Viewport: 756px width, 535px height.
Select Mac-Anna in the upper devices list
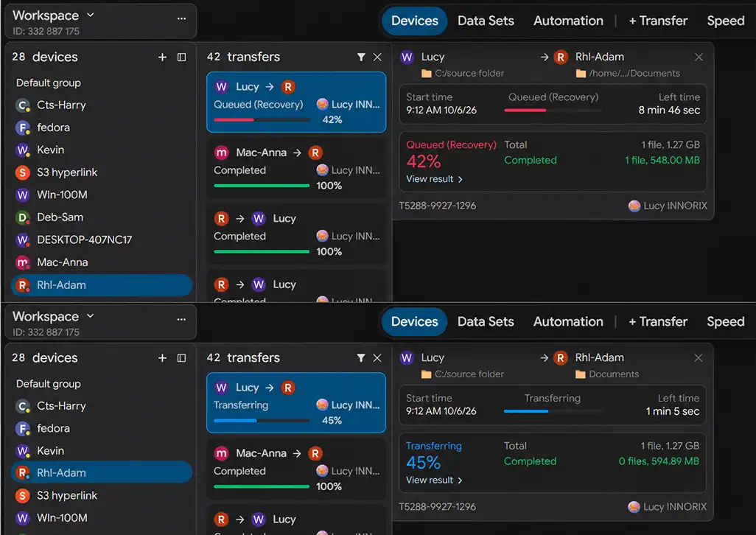click(102, 262)
